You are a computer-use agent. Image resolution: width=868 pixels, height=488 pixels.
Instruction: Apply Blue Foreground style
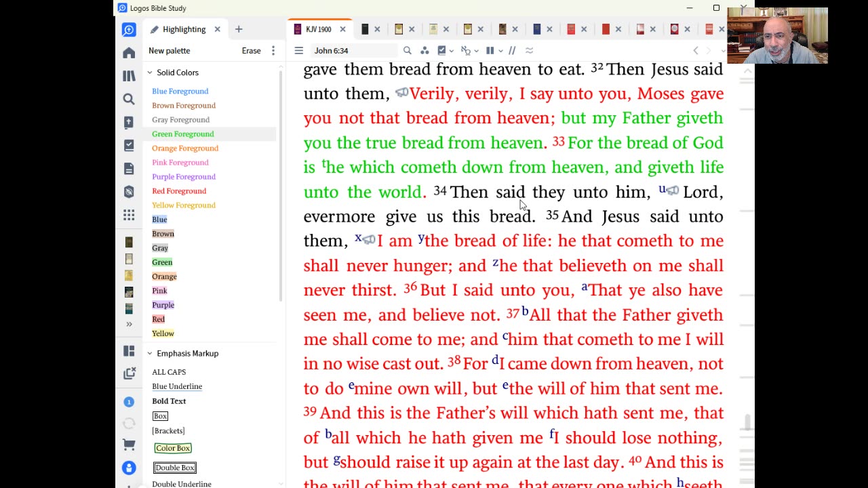coord(180,91)
